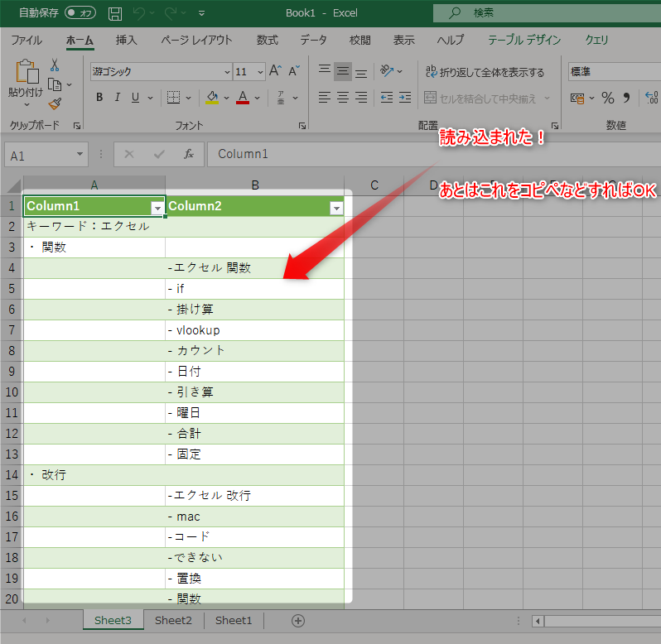
Task: Switch to Sheet1 tab
Action: pyautogui.click(x=234, y=621)
